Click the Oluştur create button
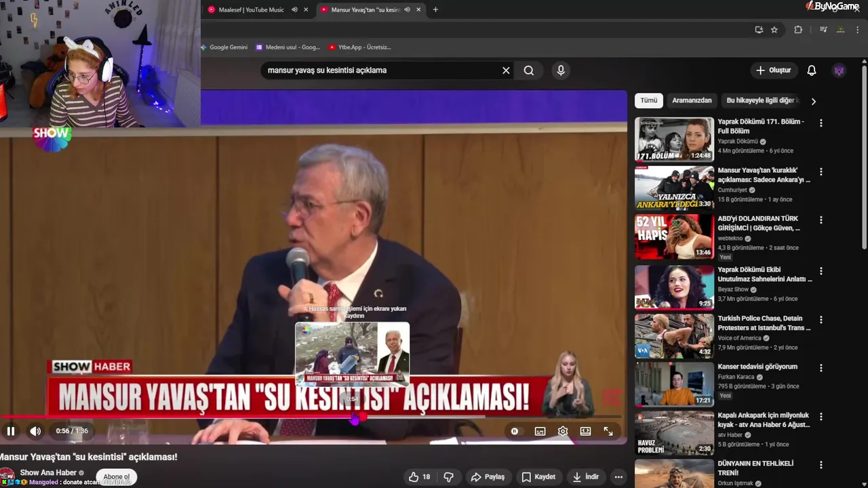The image size is (868, 488). point(773,70)
